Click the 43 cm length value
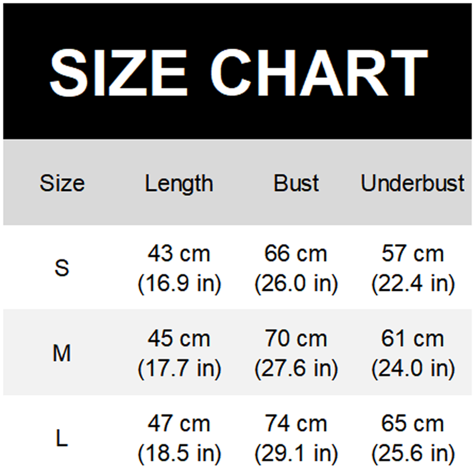This screenshot has width=476, height=476. [179, 253]
